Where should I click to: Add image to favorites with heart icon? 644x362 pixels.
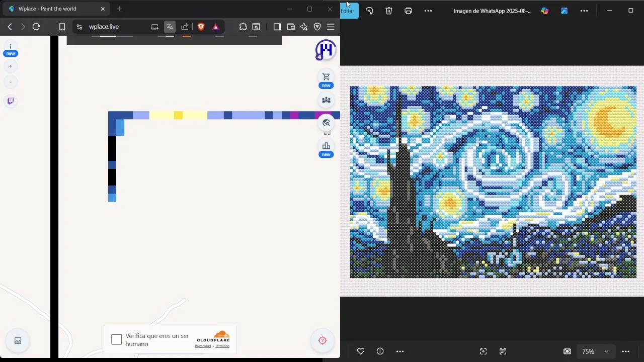tap(361, 351)
